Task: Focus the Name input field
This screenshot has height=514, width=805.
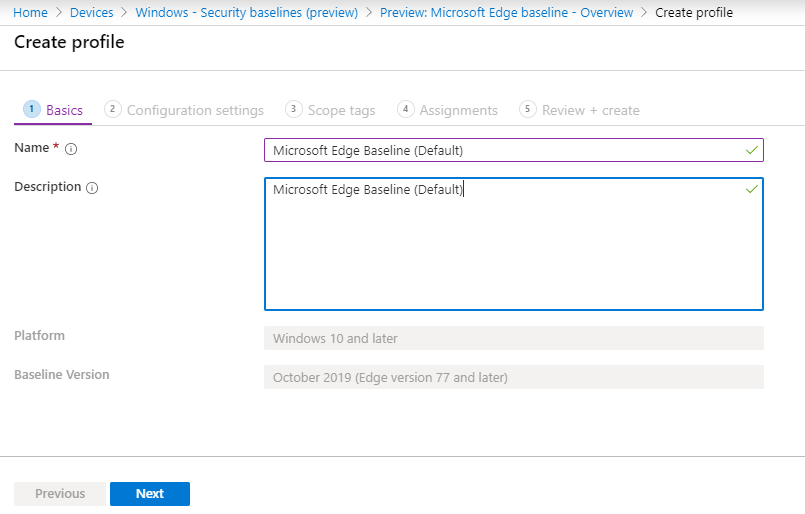Action: (x=514, y=150)
